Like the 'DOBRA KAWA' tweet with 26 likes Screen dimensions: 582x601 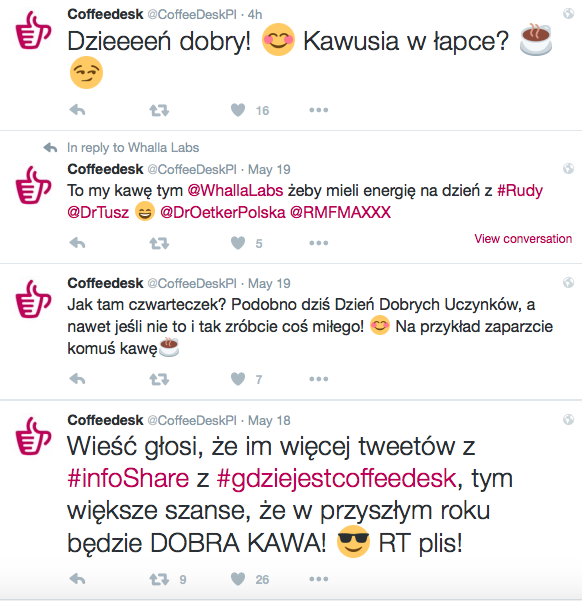click(238, 579)
